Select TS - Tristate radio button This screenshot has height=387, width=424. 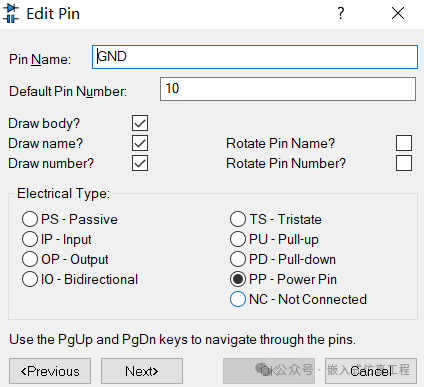tap(238, 219)
